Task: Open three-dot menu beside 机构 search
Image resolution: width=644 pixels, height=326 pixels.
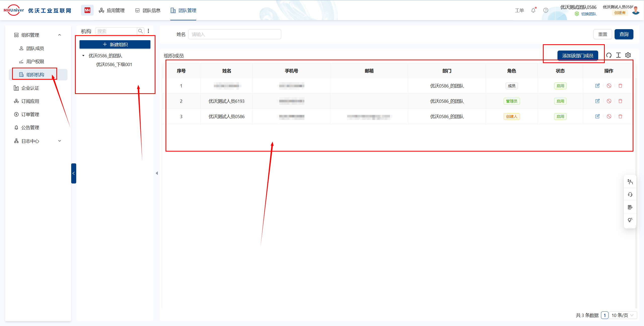Action: coord(148,31)
